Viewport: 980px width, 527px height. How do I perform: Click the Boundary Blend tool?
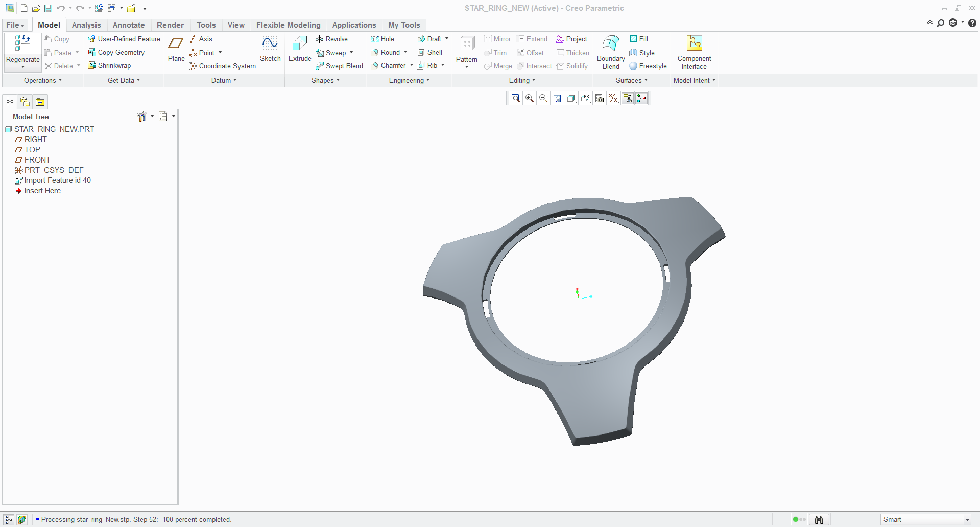[x=611, y=53]
